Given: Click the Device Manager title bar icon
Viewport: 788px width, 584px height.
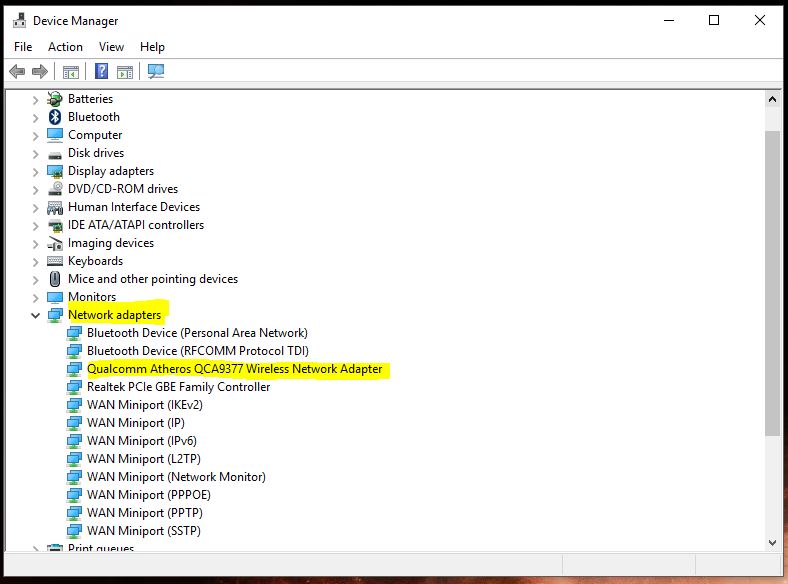Looking at the screenshot, I should point(20,20).
